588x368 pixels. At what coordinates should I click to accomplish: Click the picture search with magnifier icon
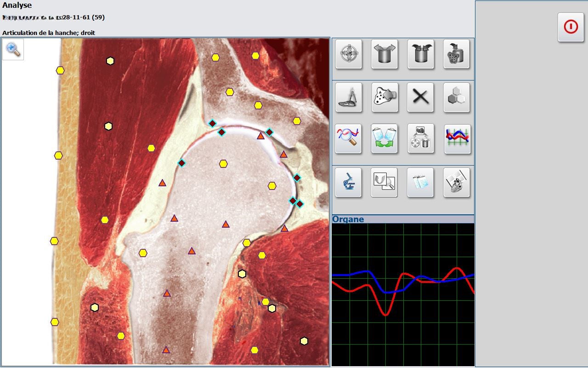click(x=384, y=182)
